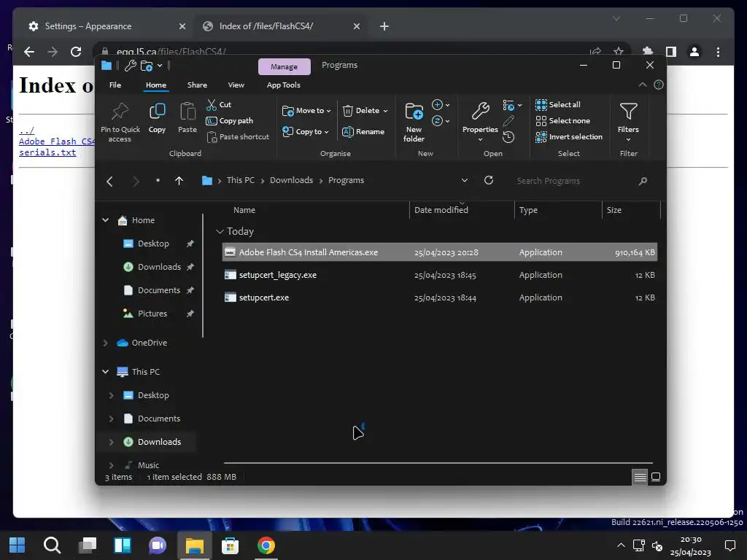Click Copy path in Clipboard group
Image resolution: width=747 pixels, height=560 pixels.
[x=230, y=121]
